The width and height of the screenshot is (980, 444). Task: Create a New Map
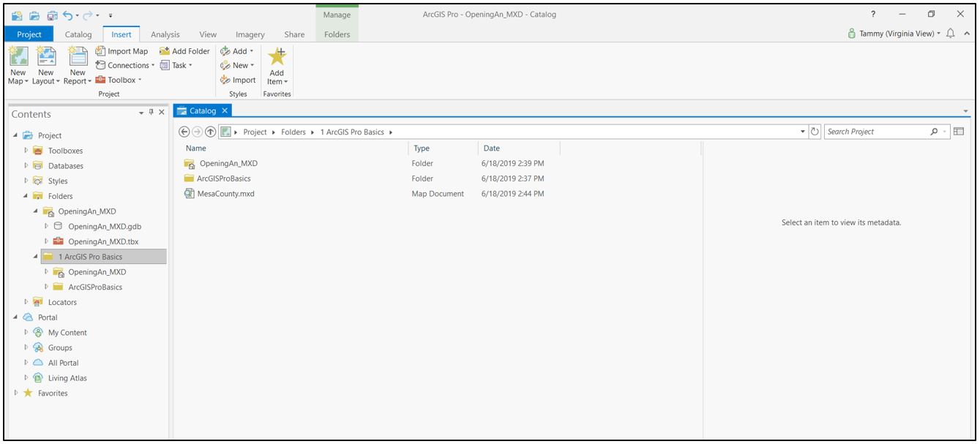point(17,64)
